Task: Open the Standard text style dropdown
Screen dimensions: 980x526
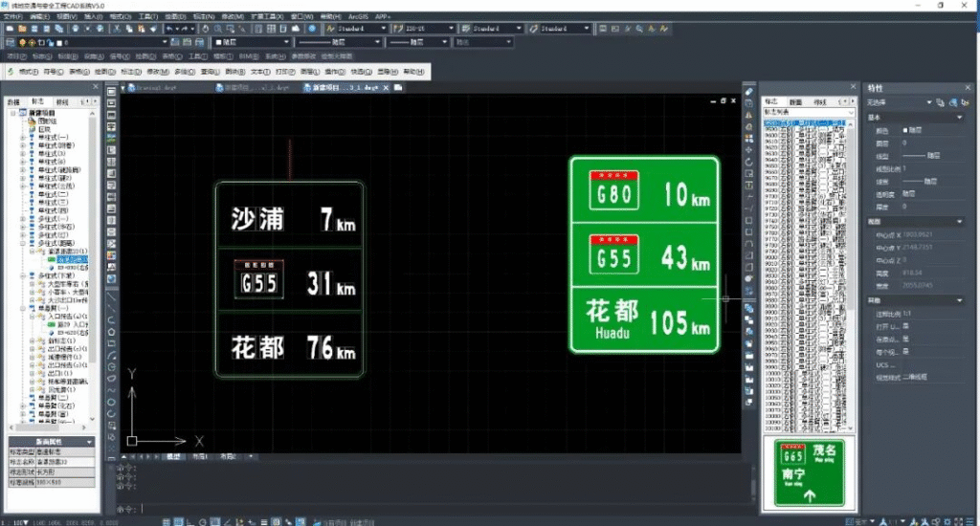Action: (x=384, y=29)
